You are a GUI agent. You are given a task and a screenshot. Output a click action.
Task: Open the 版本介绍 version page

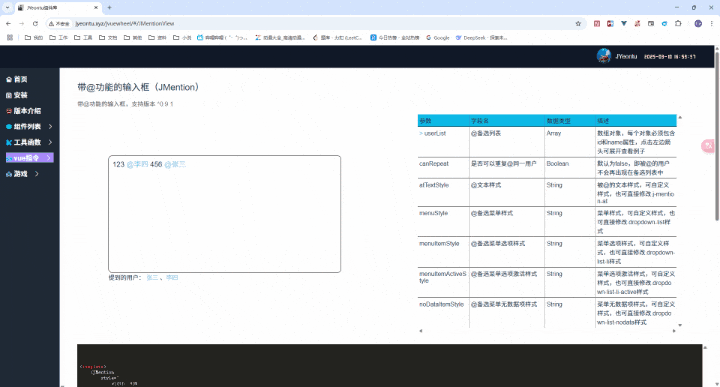click(27, 111)
